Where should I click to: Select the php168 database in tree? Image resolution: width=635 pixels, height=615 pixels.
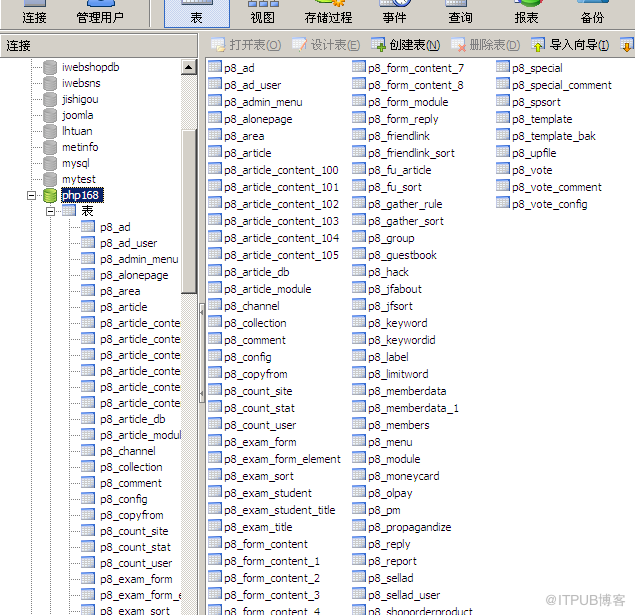pos(82,195)
